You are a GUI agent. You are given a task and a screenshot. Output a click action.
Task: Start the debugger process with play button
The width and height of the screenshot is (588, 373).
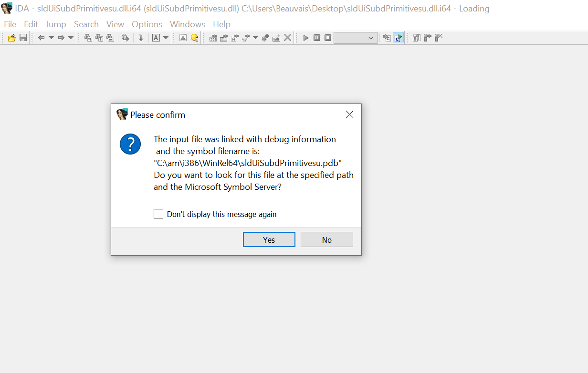306,38
